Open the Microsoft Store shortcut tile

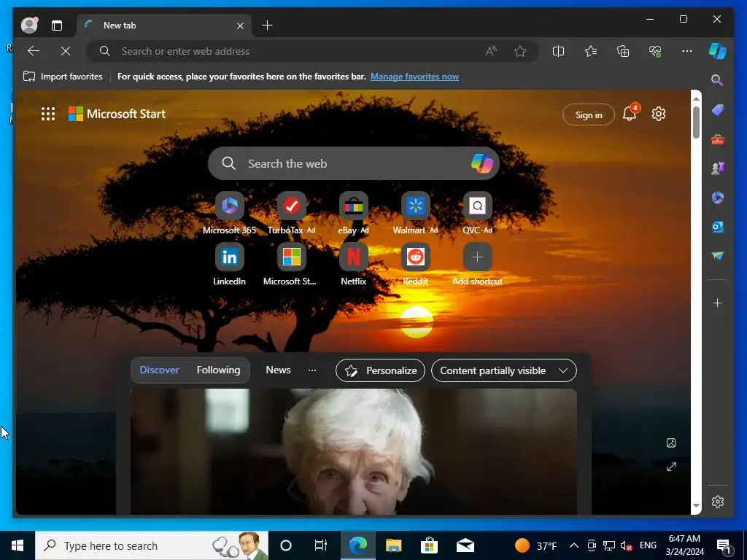(291, 265)
